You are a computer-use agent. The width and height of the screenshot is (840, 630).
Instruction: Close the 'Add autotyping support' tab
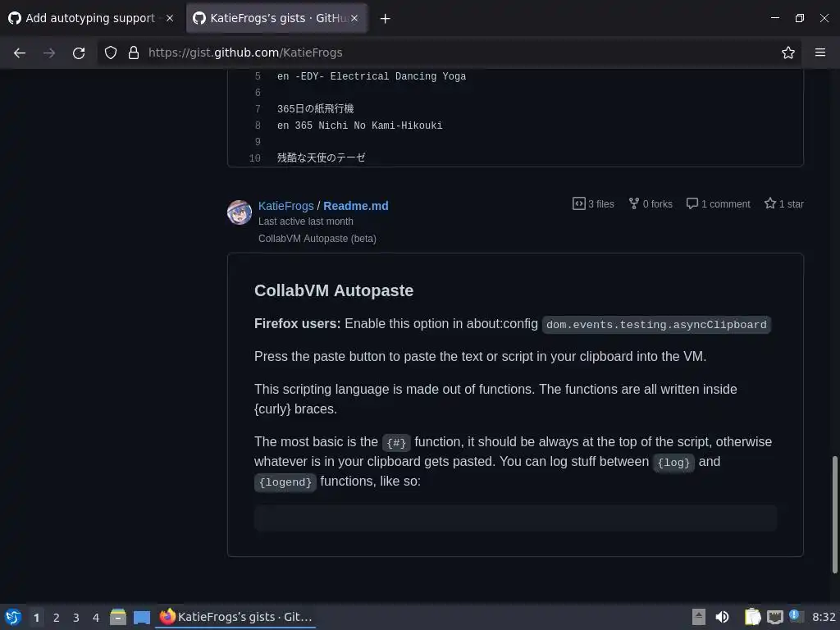tap(170, 18)
